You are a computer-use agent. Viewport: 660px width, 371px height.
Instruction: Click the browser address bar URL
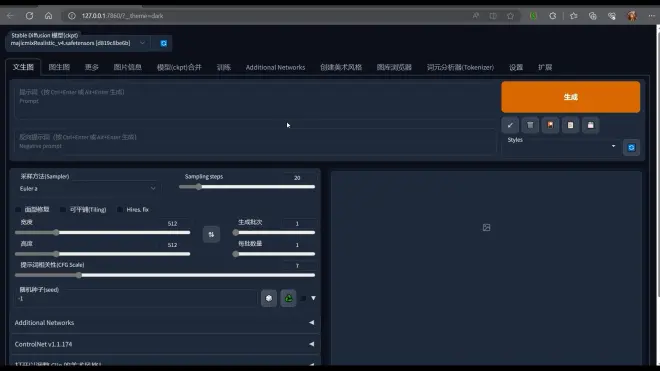point(122,16)
